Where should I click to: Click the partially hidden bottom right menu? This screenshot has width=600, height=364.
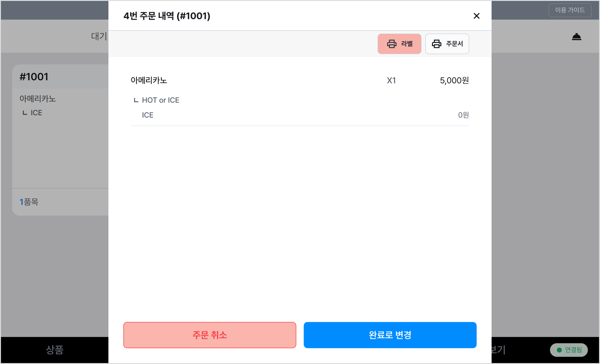pyautogui.click(x=498, y=350)
